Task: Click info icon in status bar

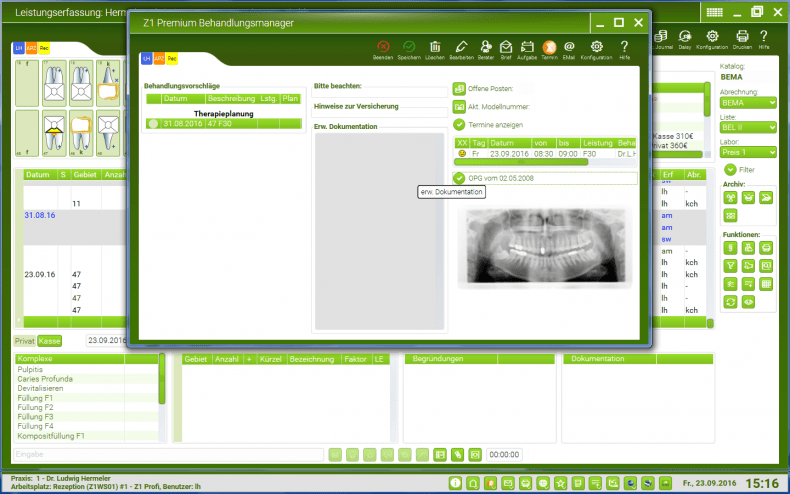Action: 455,483
